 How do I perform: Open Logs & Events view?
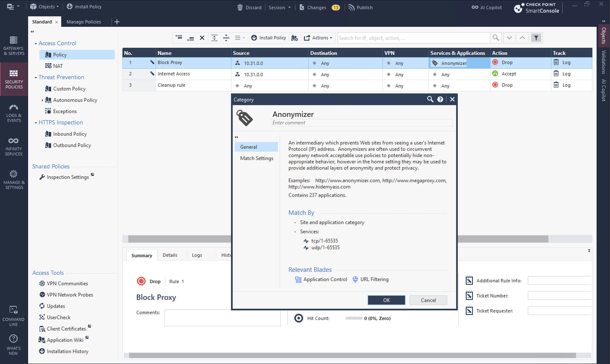(14, 113)
